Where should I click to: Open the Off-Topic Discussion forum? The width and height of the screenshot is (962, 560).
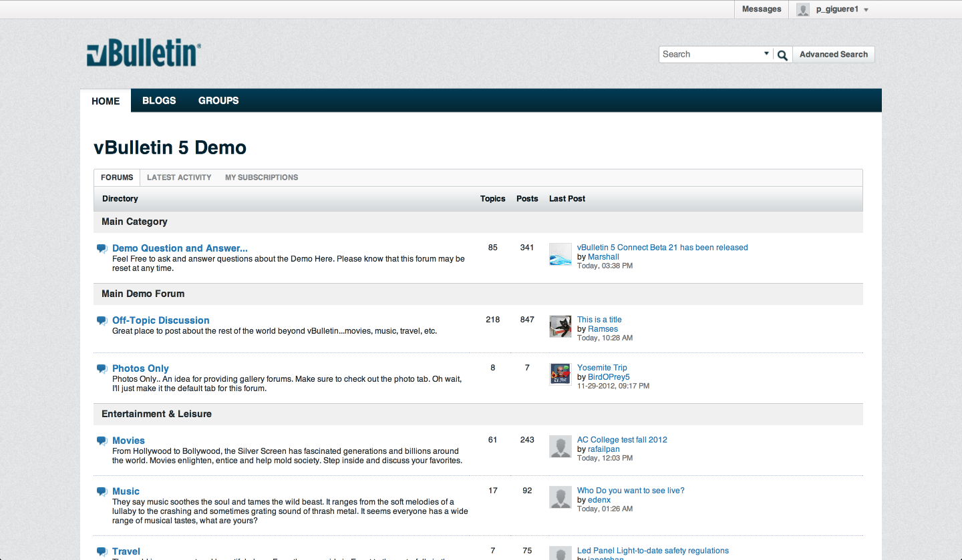pos(161,320)
